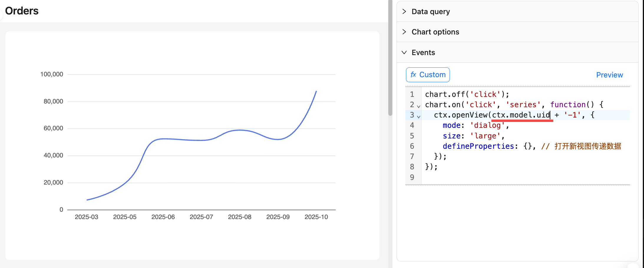Click defineProperties on code line 6
The image size is (644, 268).
pos(478,146)
